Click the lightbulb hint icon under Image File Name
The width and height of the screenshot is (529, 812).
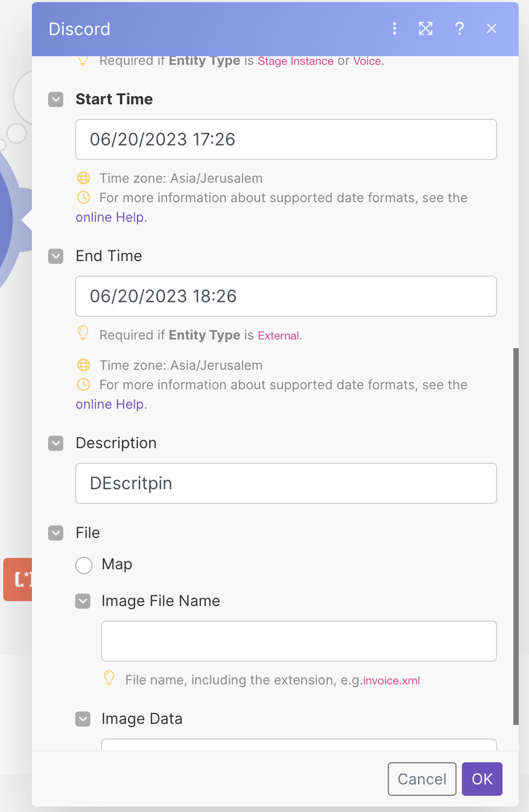click(109, 678)
